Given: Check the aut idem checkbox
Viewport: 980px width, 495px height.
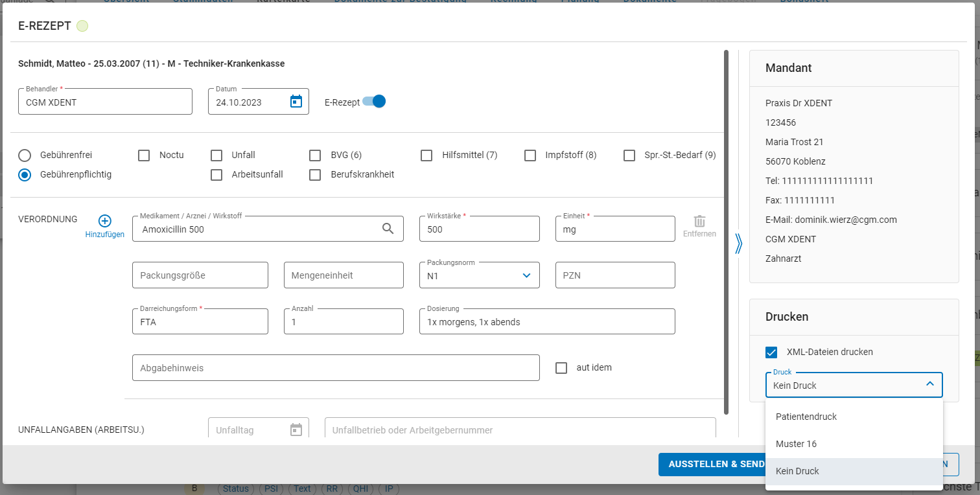Looking at the screenshot, I should tap(561, 368).
